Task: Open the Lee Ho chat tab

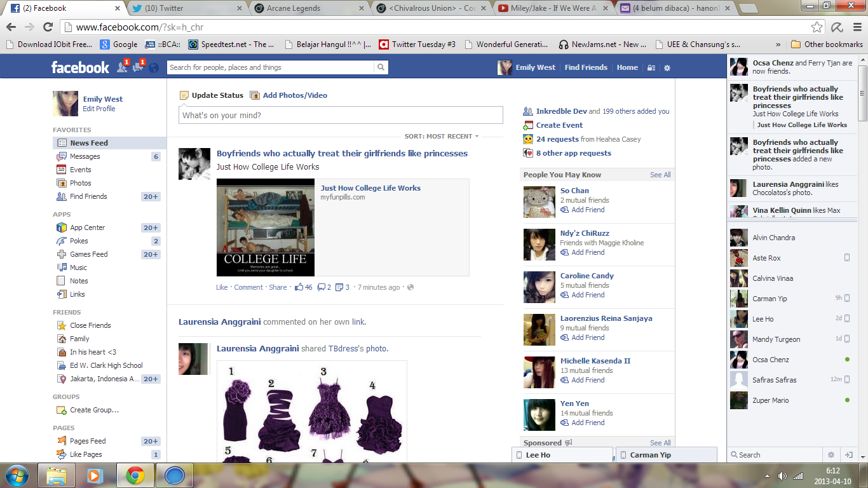Action: 562,455
